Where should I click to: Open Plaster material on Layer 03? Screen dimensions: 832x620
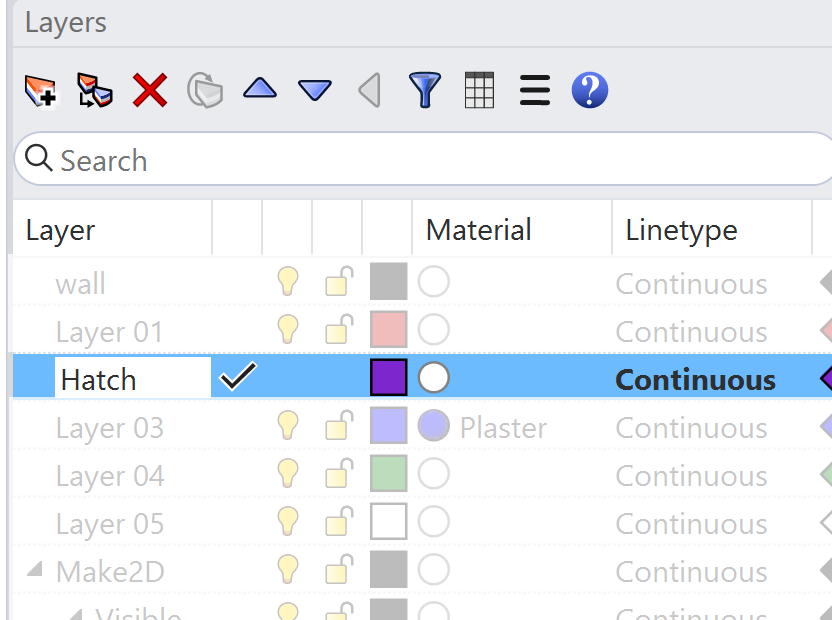[502, 428]
